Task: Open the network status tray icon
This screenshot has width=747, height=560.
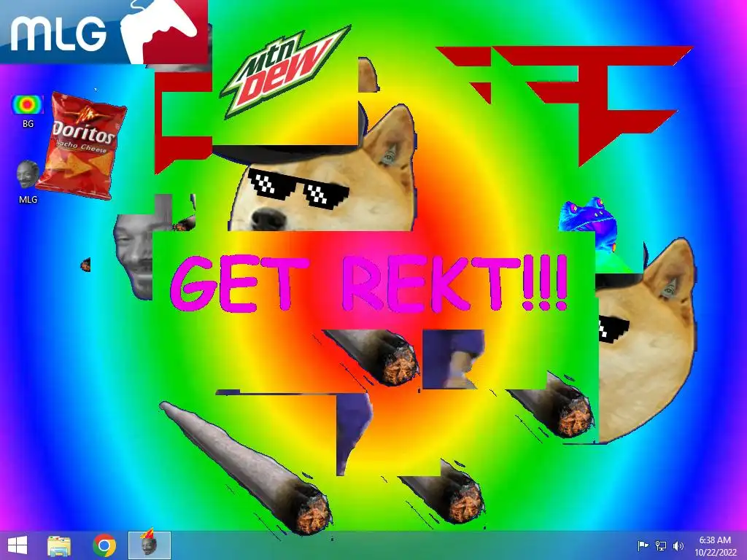Action: point(661,545)
